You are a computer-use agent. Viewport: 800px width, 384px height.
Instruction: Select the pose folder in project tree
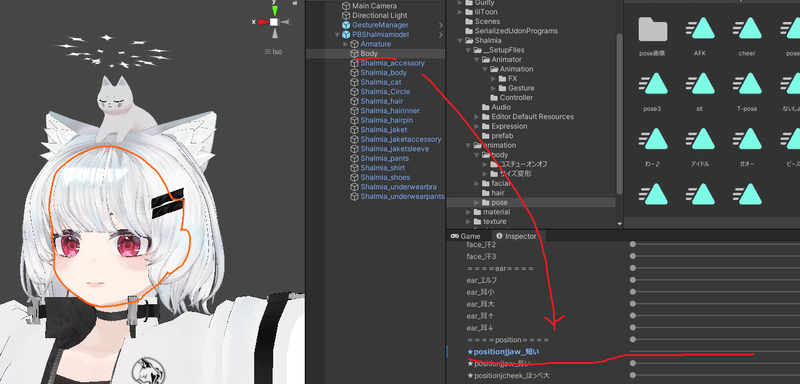[499, 202]
